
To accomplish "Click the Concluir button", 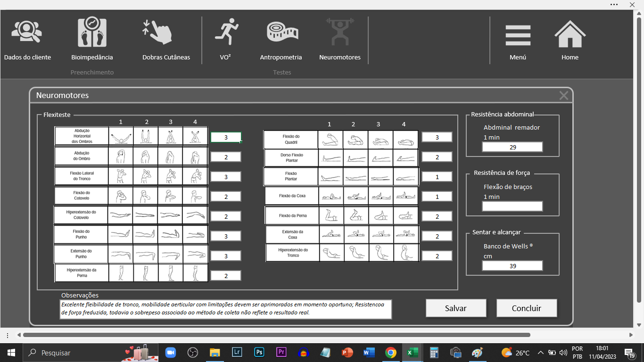I will [x=526, y=308].
